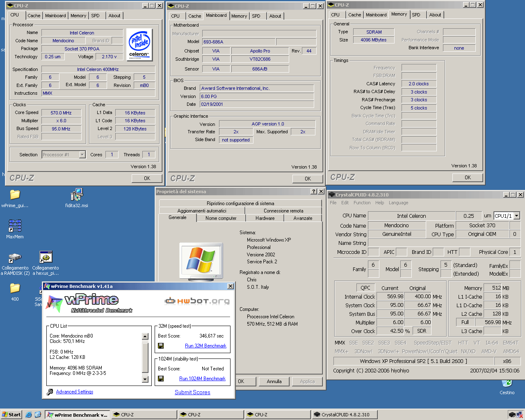Switch to the SPD tab in the CPU-Z Mainboard window
The height and width of the screenshot is (420, 525).
pos(256,16)
